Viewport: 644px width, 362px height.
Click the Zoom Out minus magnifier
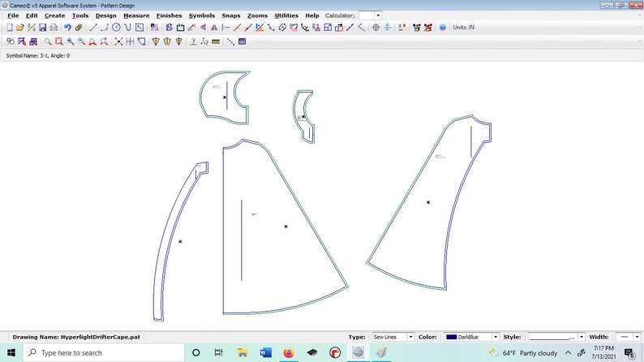(81, 41)
